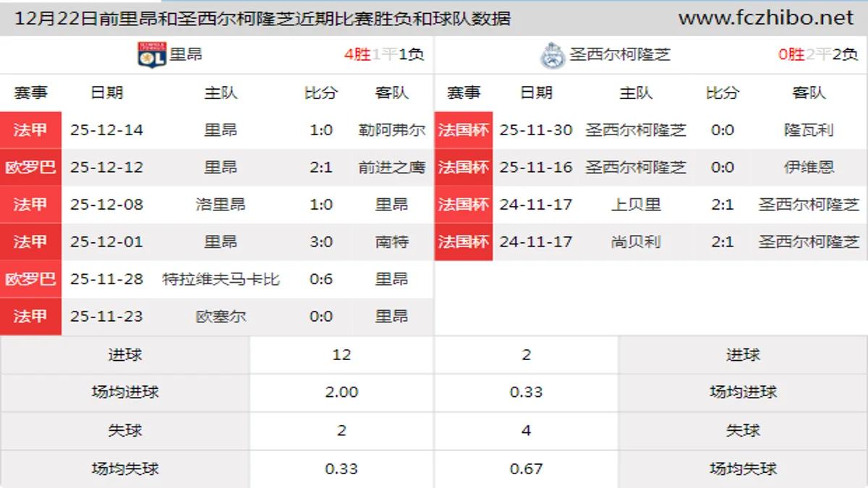Click the 场均进球 value 2.00

340,393
